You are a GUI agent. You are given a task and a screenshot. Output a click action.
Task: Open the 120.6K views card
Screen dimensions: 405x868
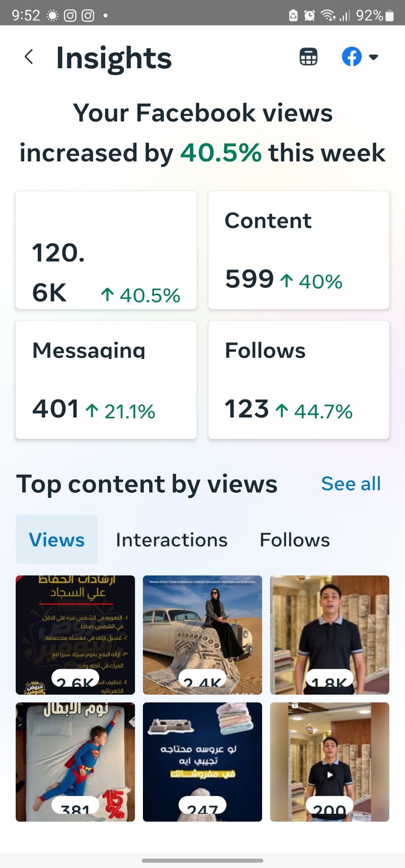click(x=106, y=250)
